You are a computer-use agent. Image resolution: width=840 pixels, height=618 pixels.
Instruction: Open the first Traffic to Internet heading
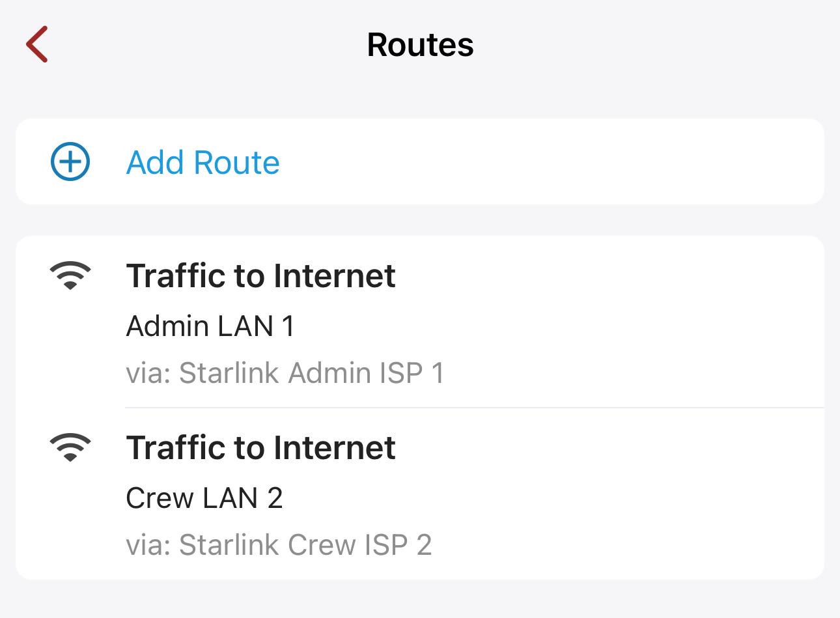click(260, 275)
